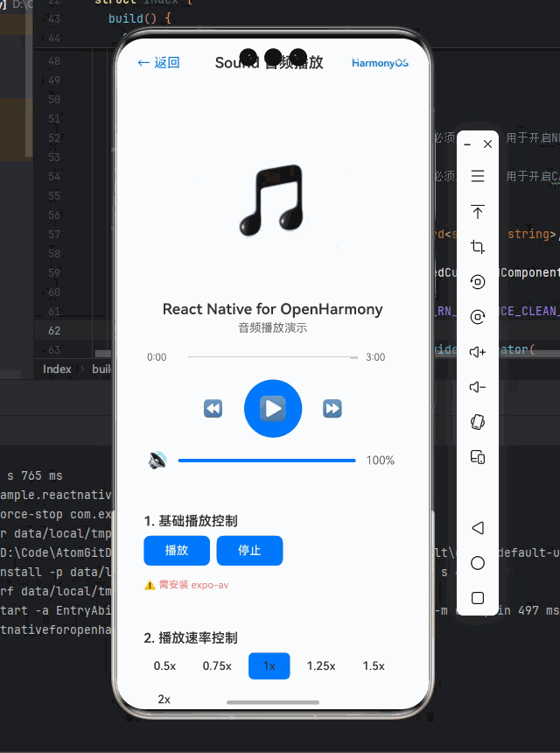Viewport: 560px width, 753px height.
Task: Click the 音频播放演示 subtitle
Action: (272, 328)
